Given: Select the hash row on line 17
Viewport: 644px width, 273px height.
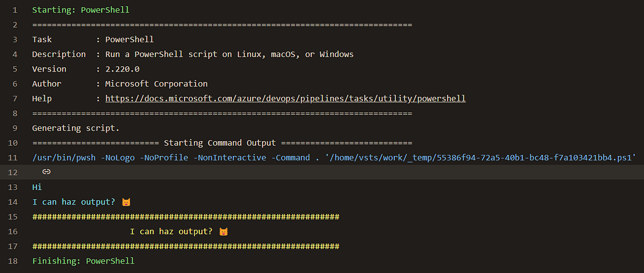Looking at the screenshot, I should point(186,247).
